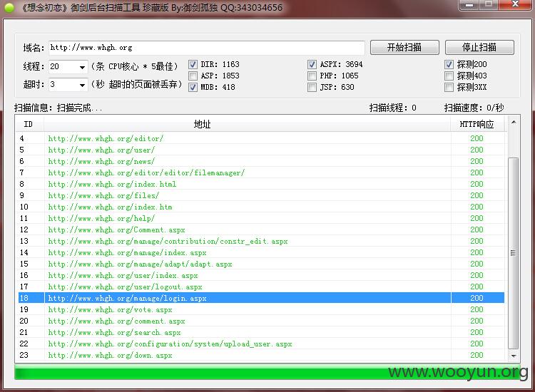
Task: Select row with /index.htm URL
Action: (x=261, y=207)
